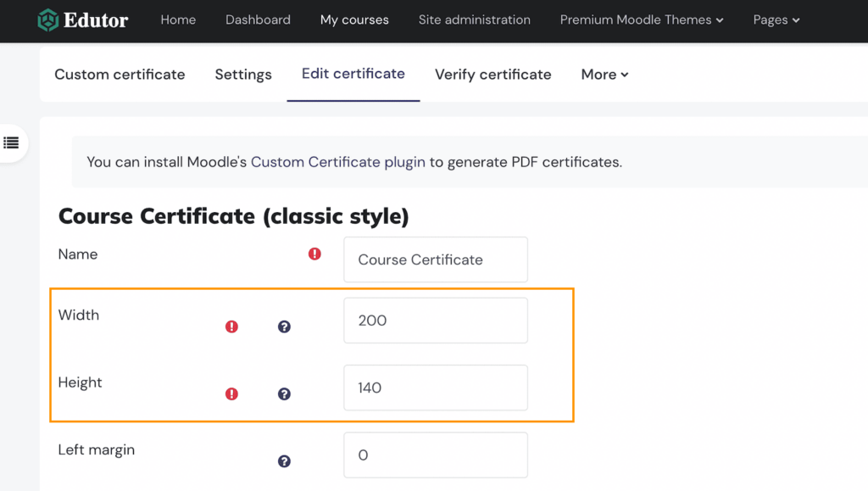The height and width of the screenshot is (491, 868).
Task: Click the required indicator beside Height
Action: pyautogui.click(x=231, y=393)
